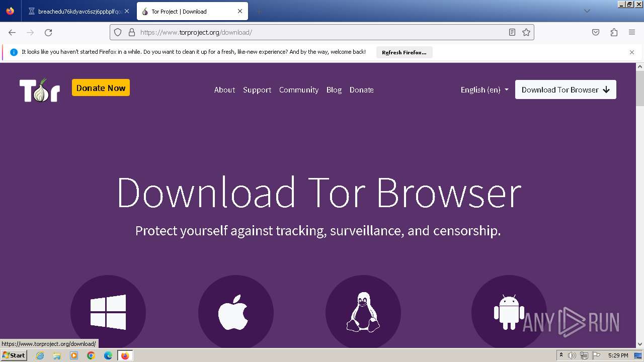Open Blog menu item
The height and width of the screenshot is (362, 644).
334,89
